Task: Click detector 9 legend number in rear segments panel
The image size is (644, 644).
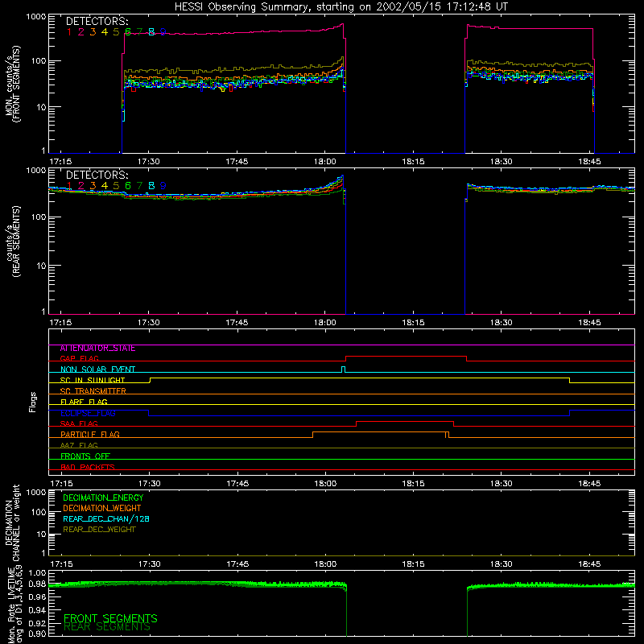Action: pyautogui.click(x=163, y=186)
